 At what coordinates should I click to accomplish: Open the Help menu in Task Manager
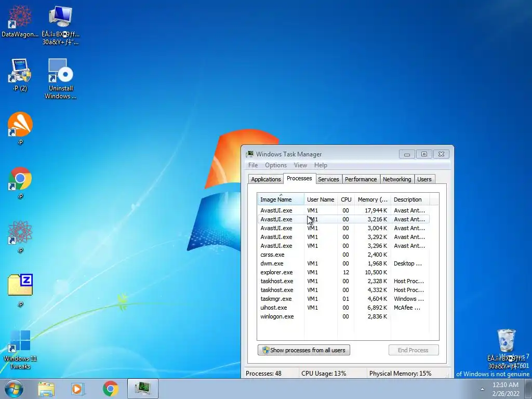tap(321, 165)
